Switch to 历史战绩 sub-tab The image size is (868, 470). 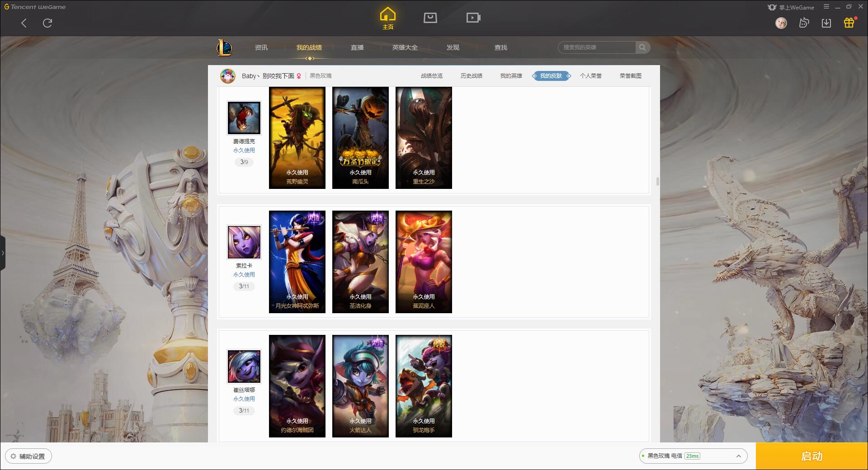(472, 76)
